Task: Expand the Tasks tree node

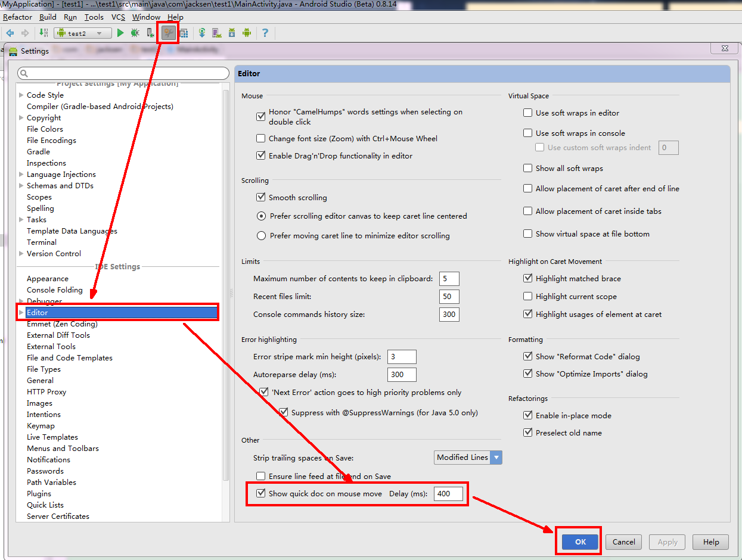Action: tap(21, 219)
